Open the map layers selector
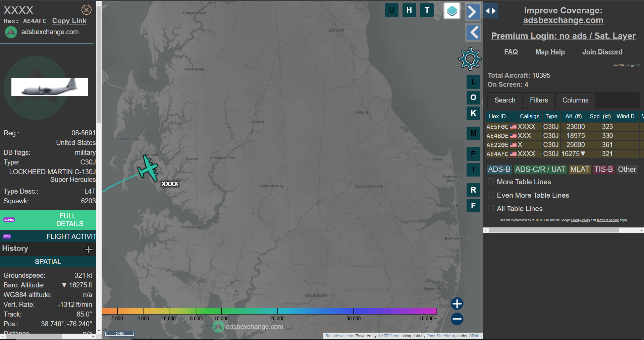 (452, 11)
